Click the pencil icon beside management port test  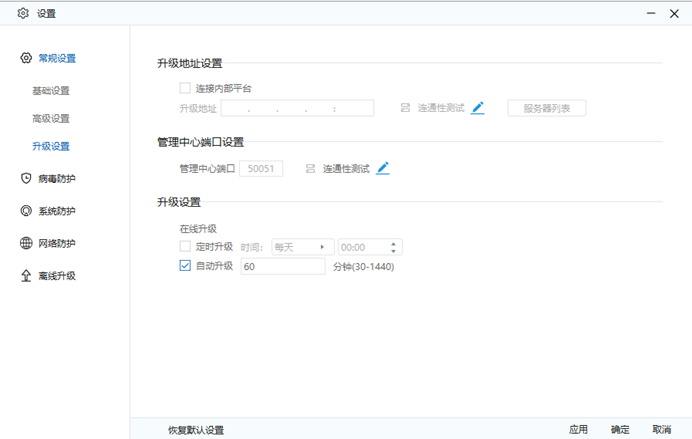tap(383, 168)
